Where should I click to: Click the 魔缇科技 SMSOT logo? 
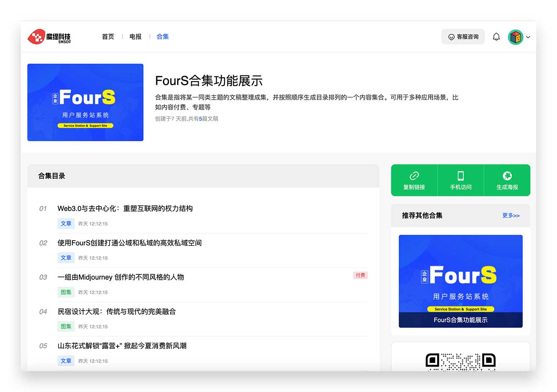click(x=49, y=37)
